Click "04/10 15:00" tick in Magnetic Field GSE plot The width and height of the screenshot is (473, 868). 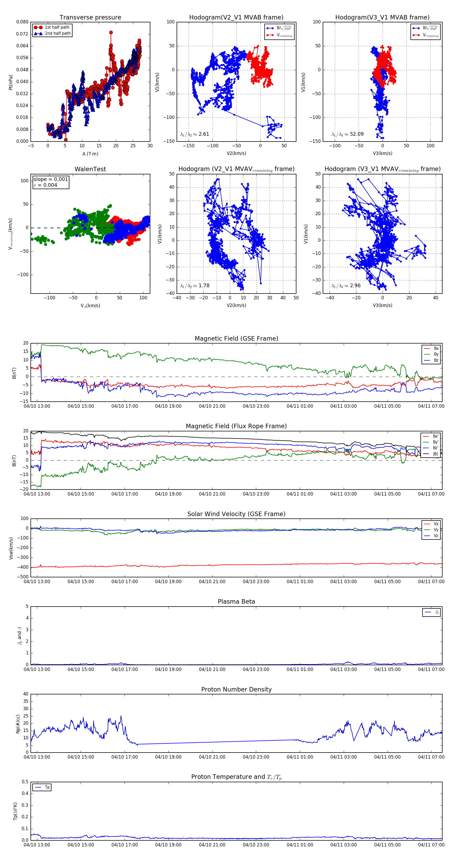point(81,406)
